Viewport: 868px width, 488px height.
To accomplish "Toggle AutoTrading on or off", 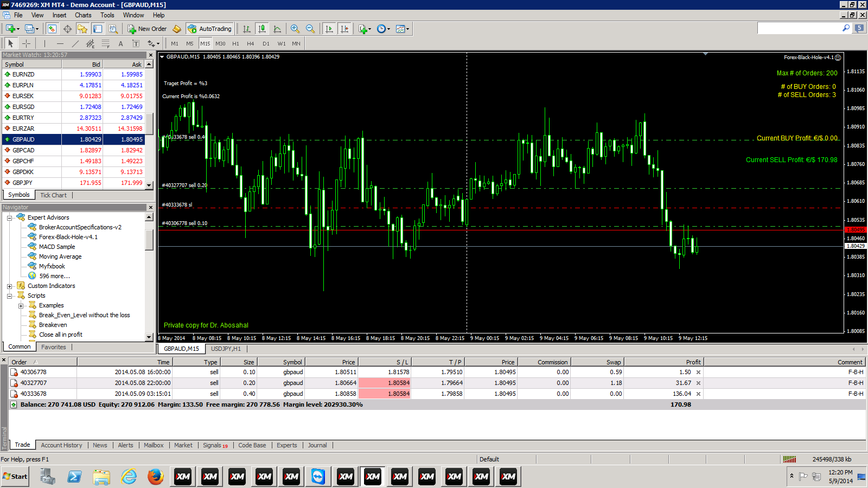I will 210,29.
